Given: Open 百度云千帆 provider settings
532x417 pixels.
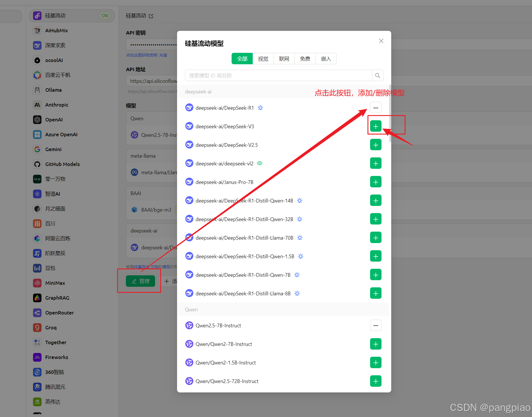Looking at the screenshot, I should click(71, 75).
